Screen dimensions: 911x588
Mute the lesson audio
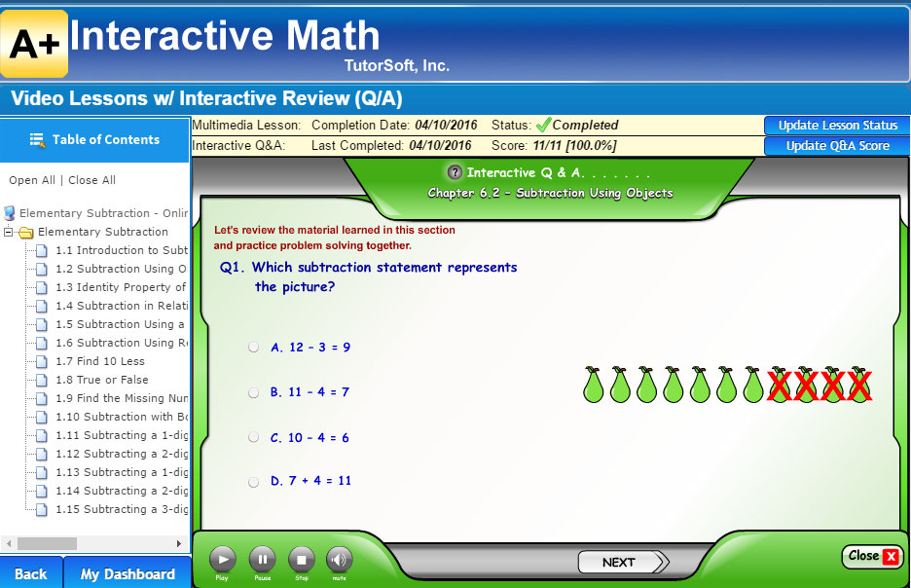(x=339, y=560)
